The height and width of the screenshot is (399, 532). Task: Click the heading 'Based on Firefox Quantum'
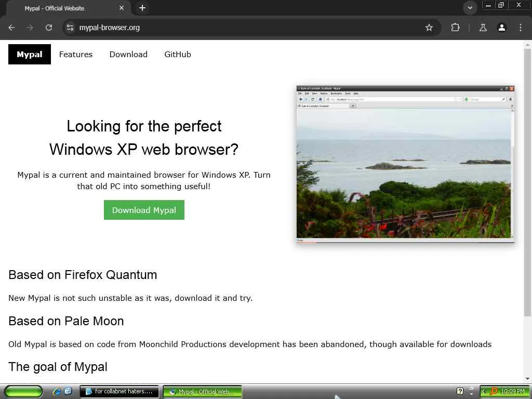click(83, 275)
